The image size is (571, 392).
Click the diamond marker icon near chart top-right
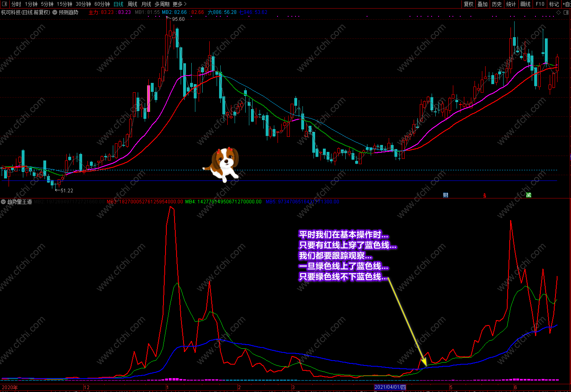(559, 12)
